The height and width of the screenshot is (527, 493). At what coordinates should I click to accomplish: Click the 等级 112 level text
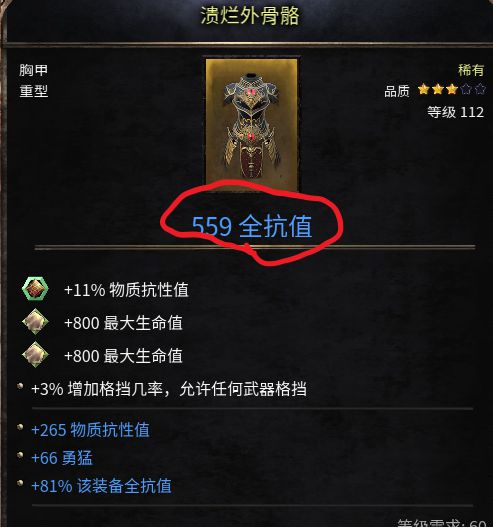pyautogui.click(x=456, y=112)
